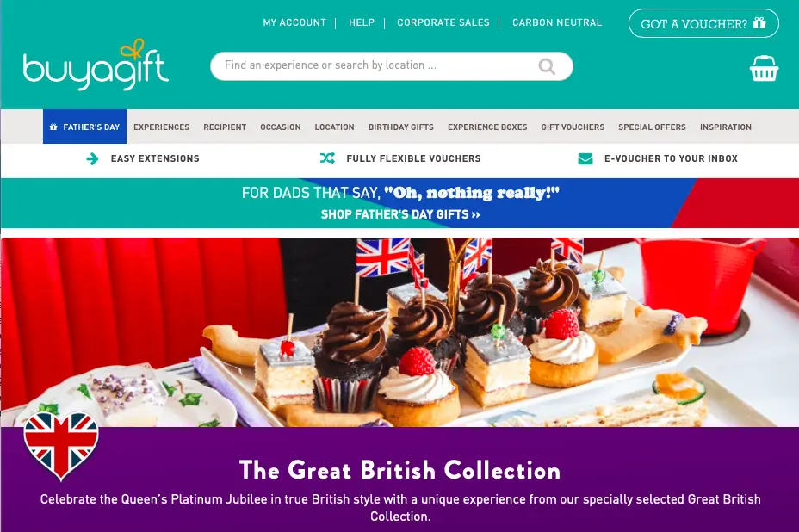Screen dimensions: 799x532
Task: Open the Gift Vouchers menu item
Action: (x=573, y=127)
